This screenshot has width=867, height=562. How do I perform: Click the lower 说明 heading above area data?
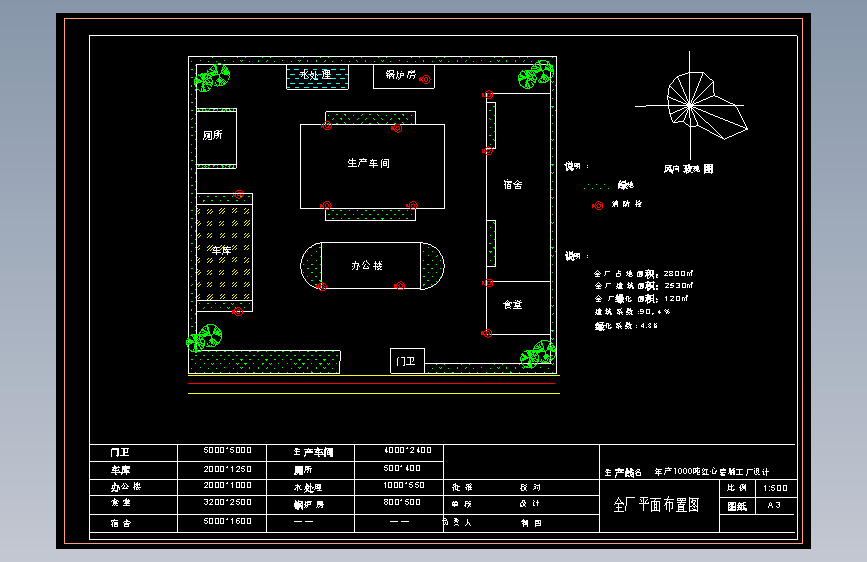(x=576, y=256)
